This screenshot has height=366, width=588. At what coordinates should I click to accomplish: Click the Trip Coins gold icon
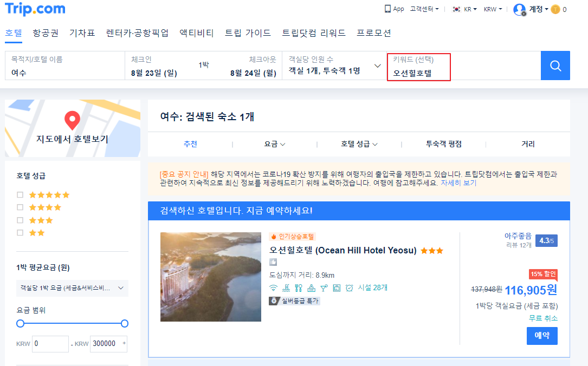[x=555, y=9]
